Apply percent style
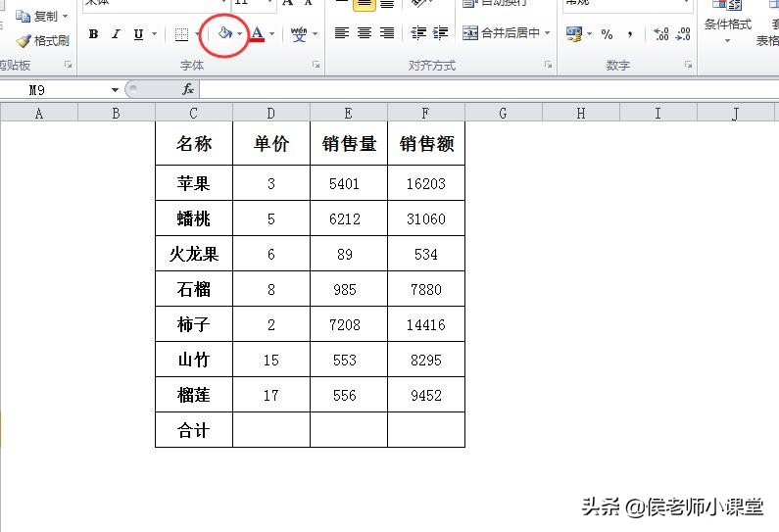This screenshot has height=532, width=779. (607, 34)
